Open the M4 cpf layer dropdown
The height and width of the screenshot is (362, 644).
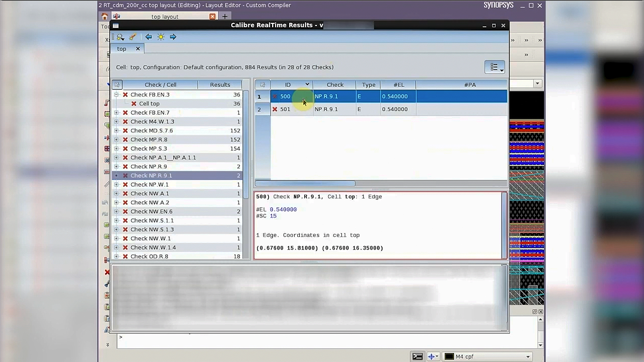527,356
